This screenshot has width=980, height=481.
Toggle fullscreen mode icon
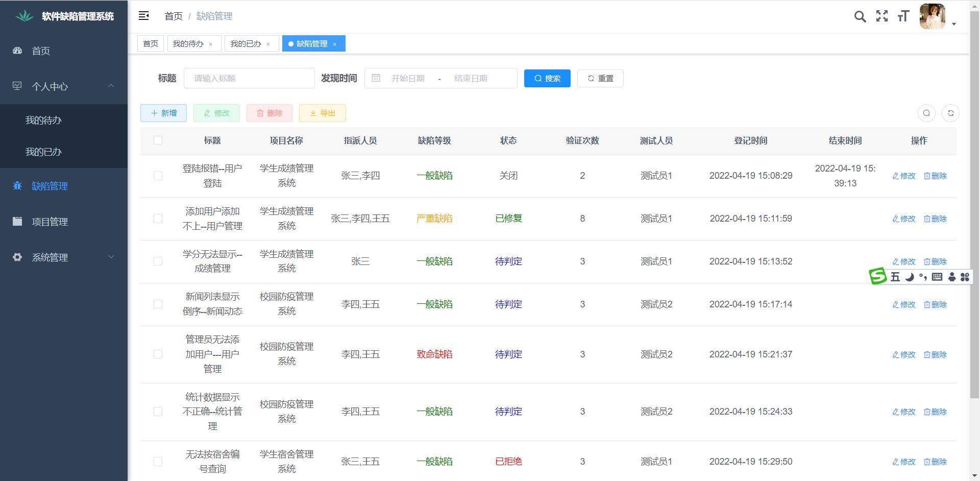(x=882, y=16)
